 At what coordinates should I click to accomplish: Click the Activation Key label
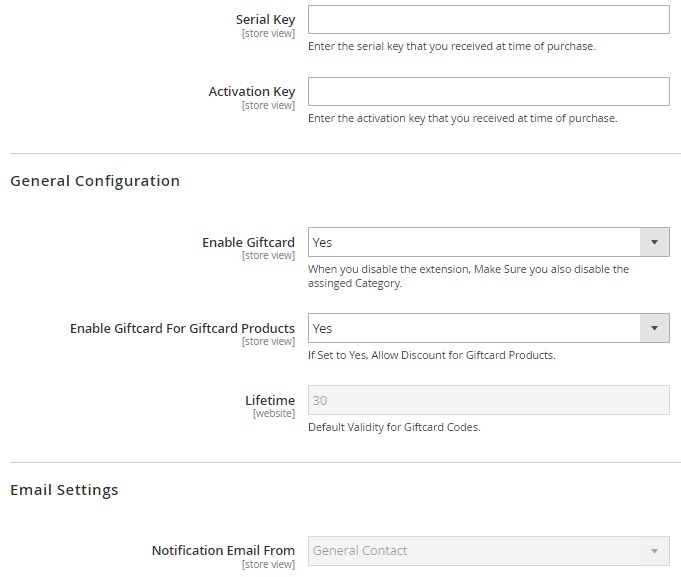pyautogui.click(x=251, y=92)
